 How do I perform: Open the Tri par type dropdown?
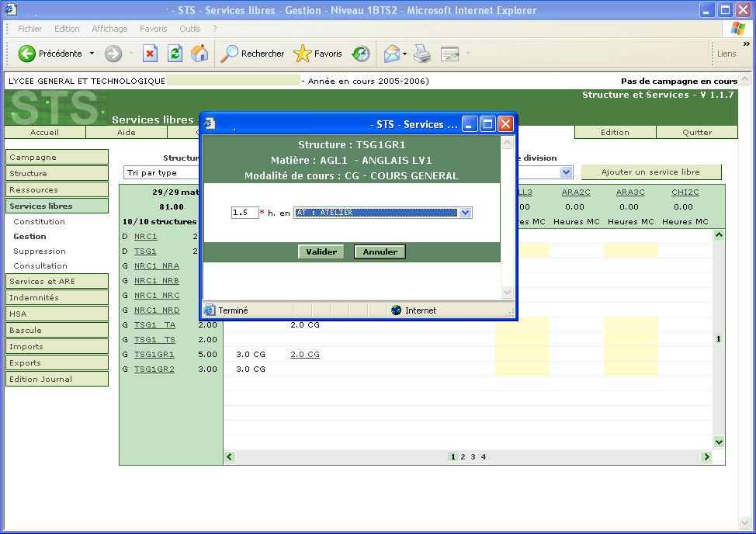coord(162,172)
